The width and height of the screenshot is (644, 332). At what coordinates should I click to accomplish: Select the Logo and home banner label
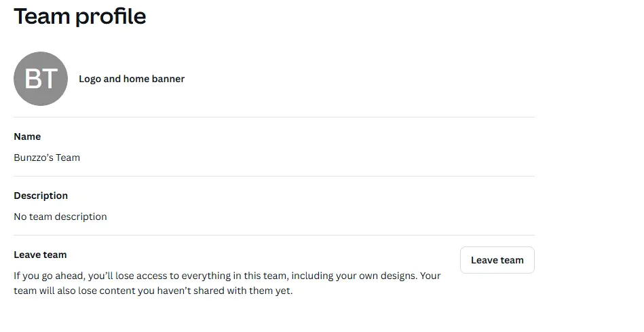pyautogui.click(x=132, y=79)
